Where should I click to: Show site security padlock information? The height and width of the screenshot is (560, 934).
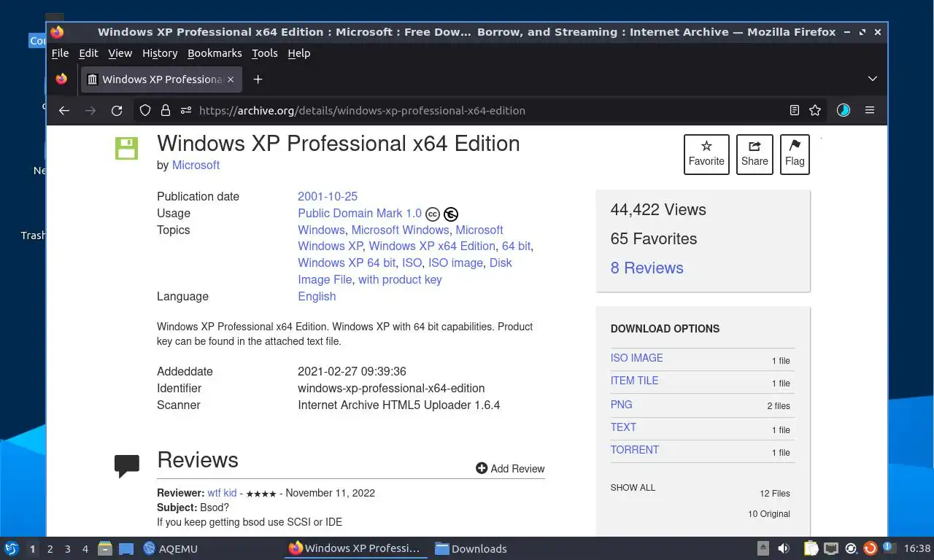pos(166,111)
